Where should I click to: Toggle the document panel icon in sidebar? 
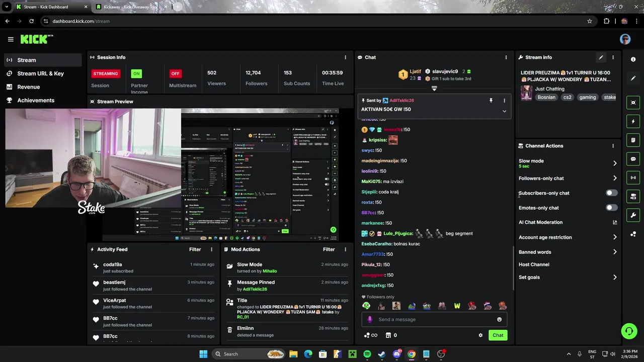(633, 140)
